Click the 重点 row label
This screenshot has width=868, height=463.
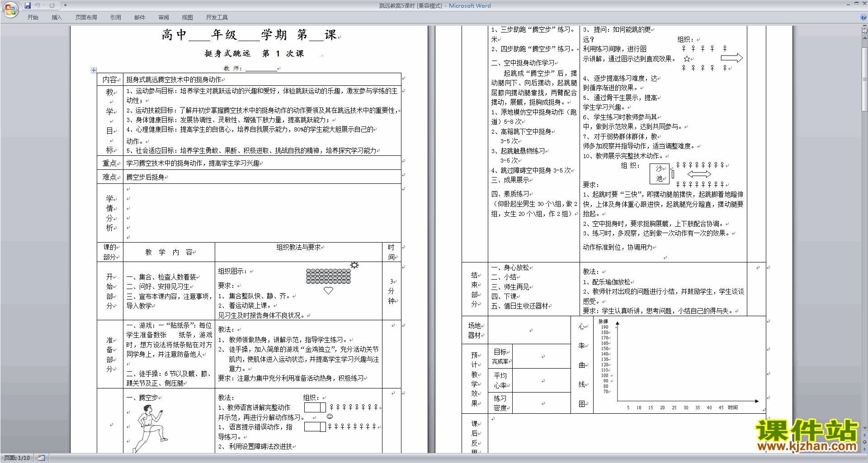110,163
